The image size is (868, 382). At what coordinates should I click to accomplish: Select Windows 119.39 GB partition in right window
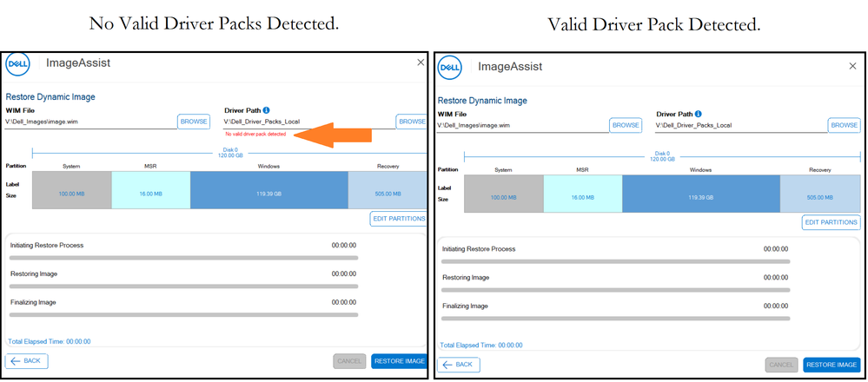tap(701, 194)
